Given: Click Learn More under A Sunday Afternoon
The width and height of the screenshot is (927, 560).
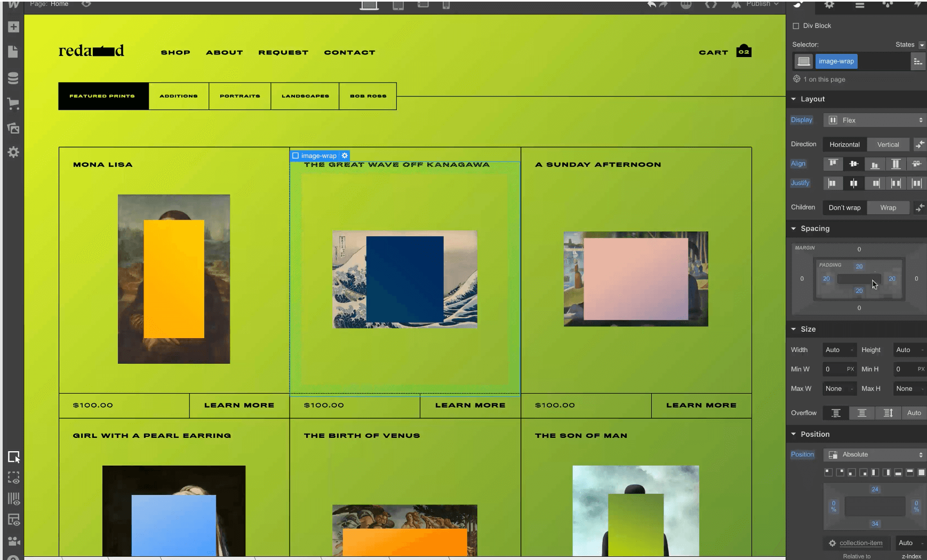Looking at the screenshot, I should [x=701, y=405].
